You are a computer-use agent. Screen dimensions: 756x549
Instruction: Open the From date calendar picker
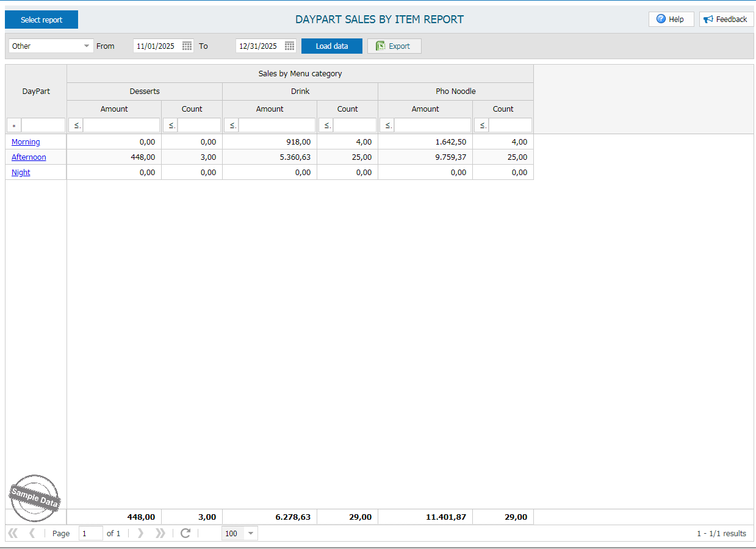click(x=187, y=46)
